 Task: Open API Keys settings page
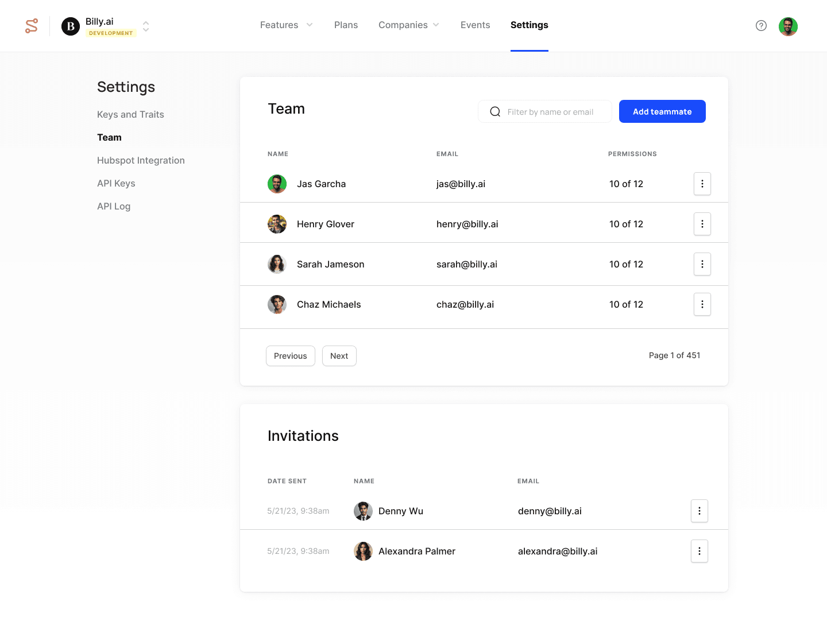click(116, 184)
